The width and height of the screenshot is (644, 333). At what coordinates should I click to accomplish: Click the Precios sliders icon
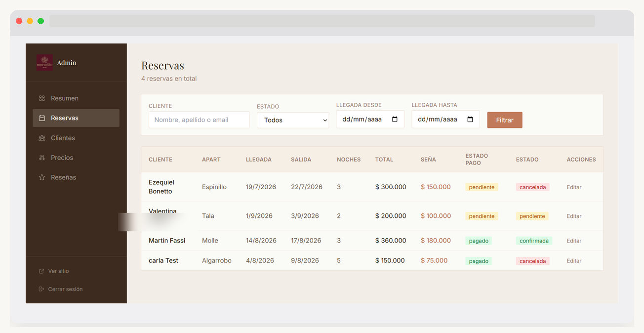click(x=42, y=158)
